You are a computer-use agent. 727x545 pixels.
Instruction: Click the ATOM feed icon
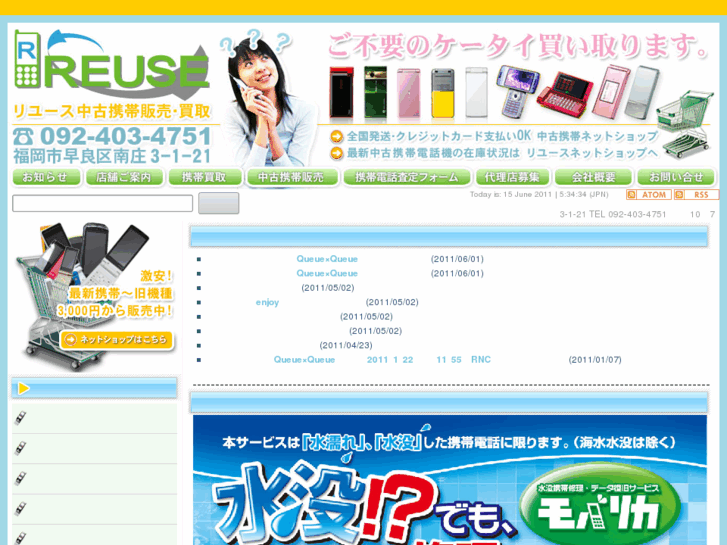click(649, 195)
